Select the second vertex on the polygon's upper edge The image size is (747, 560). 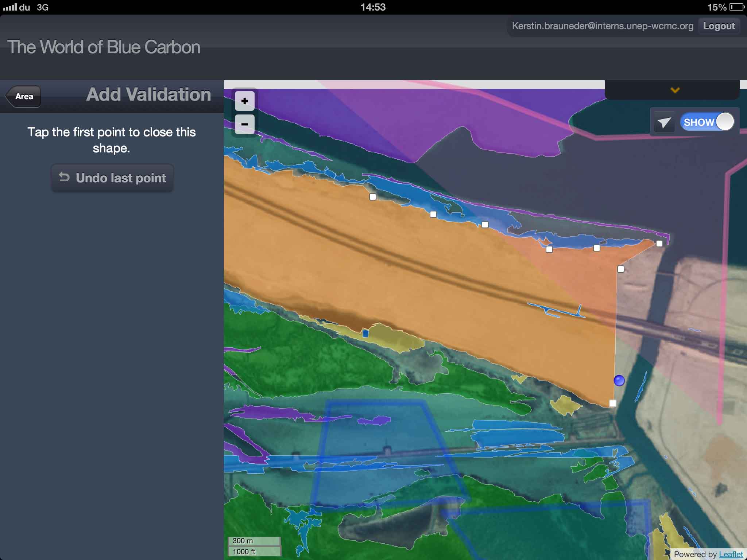pos(433,214)
